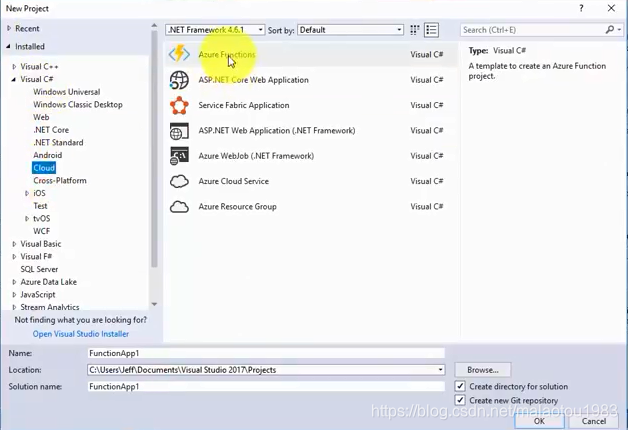Click the project Name input field

(266, 353)
